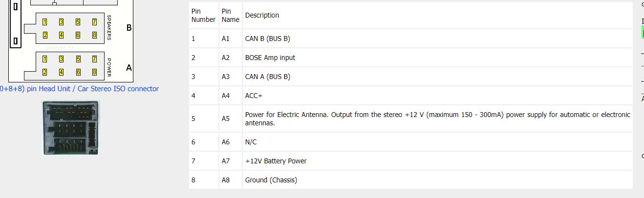Image resolution: width=644 pixels, height=198 pixels.
Task: Click pin 1 in the POWER connector A
Action: click(45, 59)
